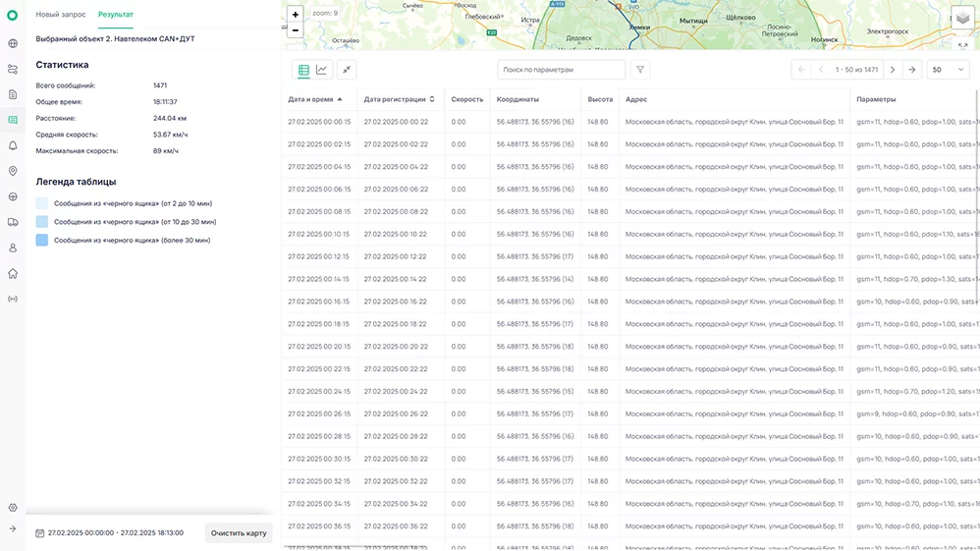The width and height of the screenshot is (980, 551).
Task: Open the date range 27.02.2025 picker
Action: [110, 533]
